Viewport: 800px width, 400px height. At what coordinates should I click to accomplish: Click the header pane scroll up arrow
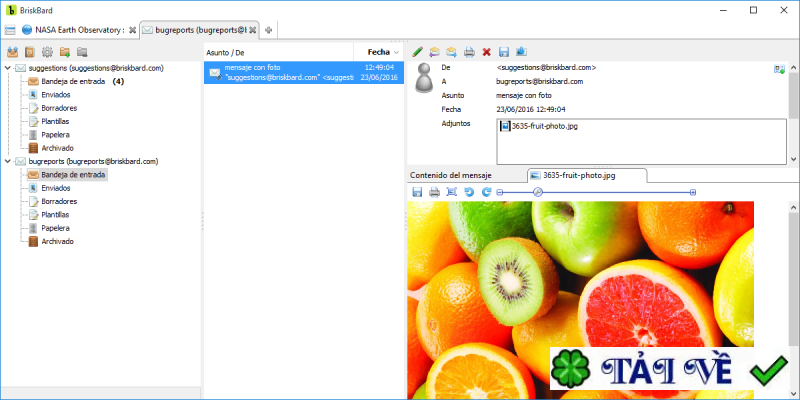[x=793, y=68]
